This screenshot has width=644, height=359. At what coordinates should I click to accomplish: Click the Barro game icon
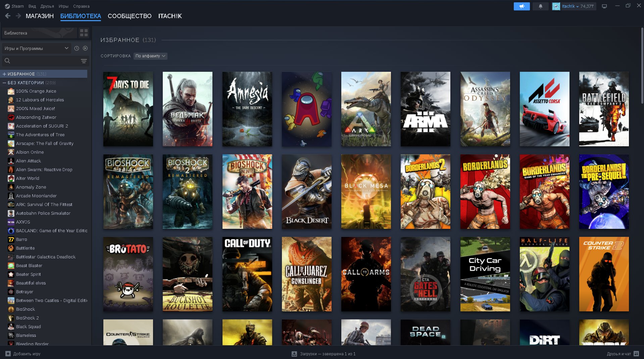coord(11,239)
